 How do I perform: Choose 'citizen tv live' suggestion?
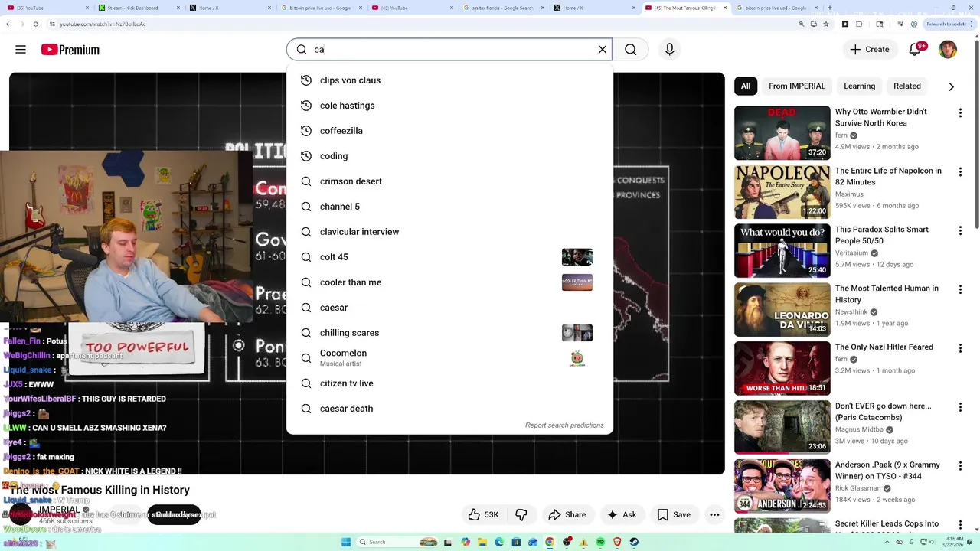coord(449,383)
